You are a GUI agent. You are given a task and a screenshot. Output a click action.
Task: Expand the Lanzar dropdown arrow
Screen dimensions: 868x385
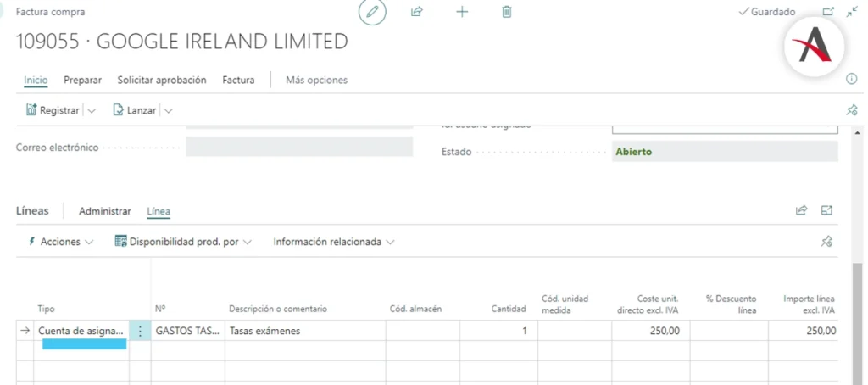tap(168, 110)
